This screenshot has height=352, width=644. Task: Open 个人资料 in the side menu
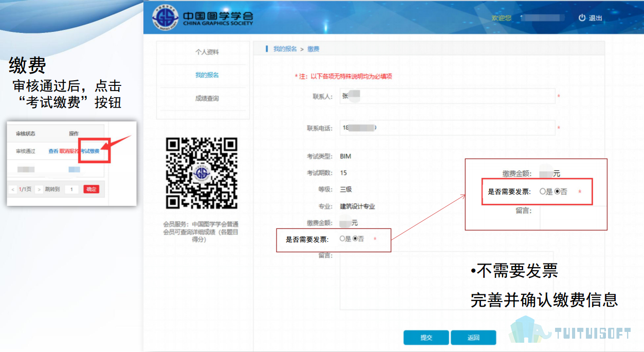pyautogui.click(x=207, y=52)
